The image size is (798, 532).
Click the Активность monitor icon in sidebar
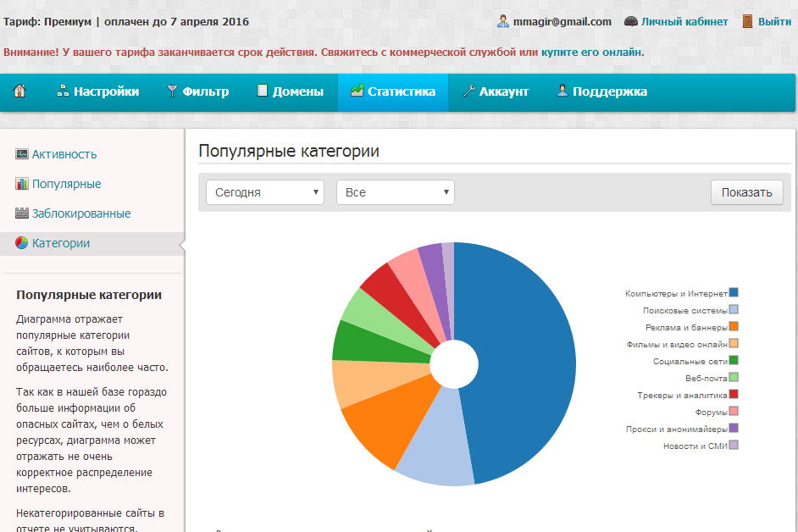point(22,154)
